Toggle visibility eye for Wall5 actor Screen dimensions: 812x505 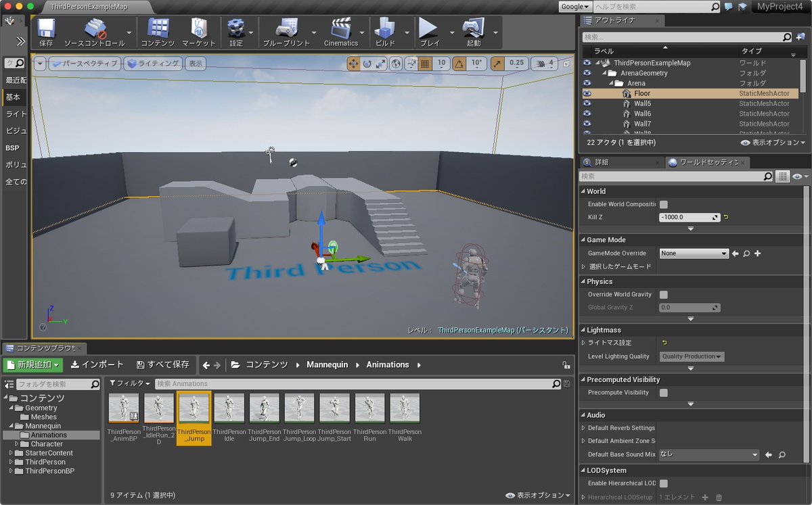coord(587,103)
